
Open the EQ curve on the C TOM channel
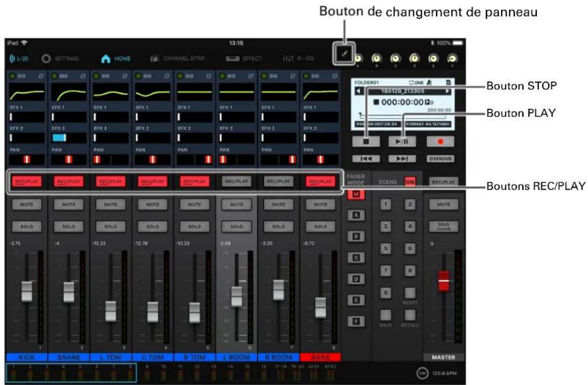152,92
